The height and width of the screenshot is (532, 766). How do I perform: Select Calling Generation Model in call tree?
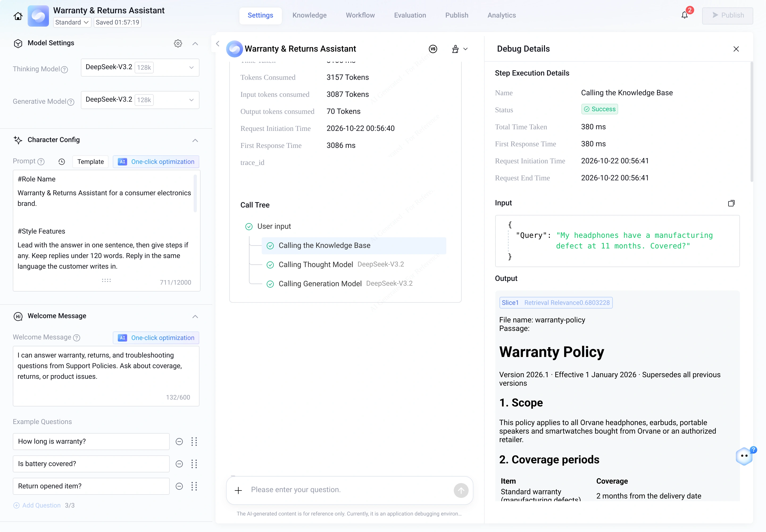point(354,284)
